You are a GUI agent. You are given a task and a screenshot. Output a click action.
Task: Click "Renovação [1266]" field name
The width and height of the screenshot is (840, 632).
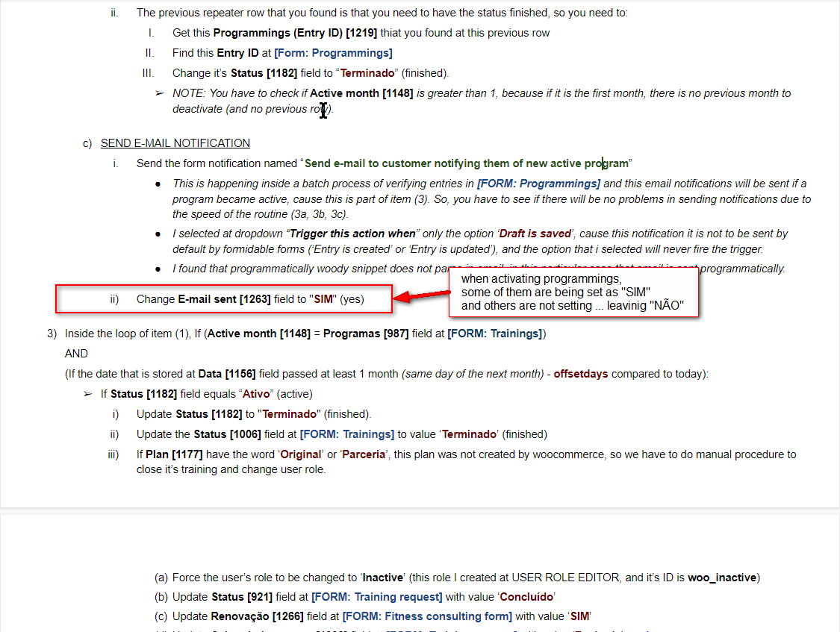click(x=257, y=616)
